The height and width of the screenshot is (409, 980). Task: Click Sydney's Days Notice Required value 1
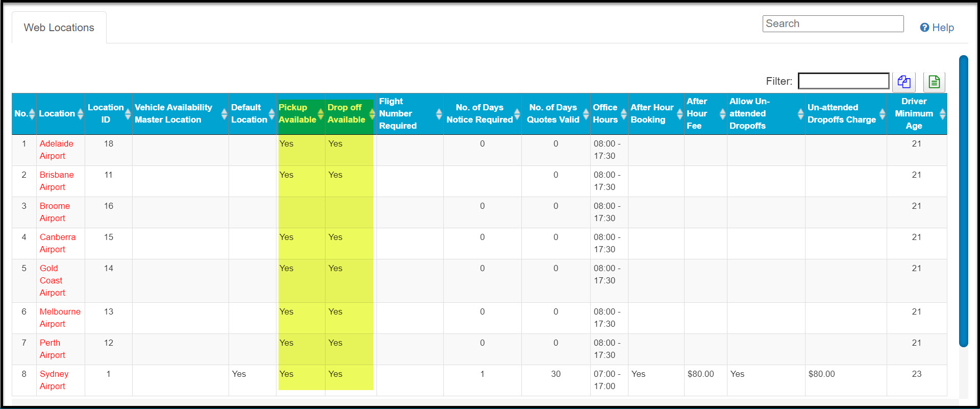483,374
